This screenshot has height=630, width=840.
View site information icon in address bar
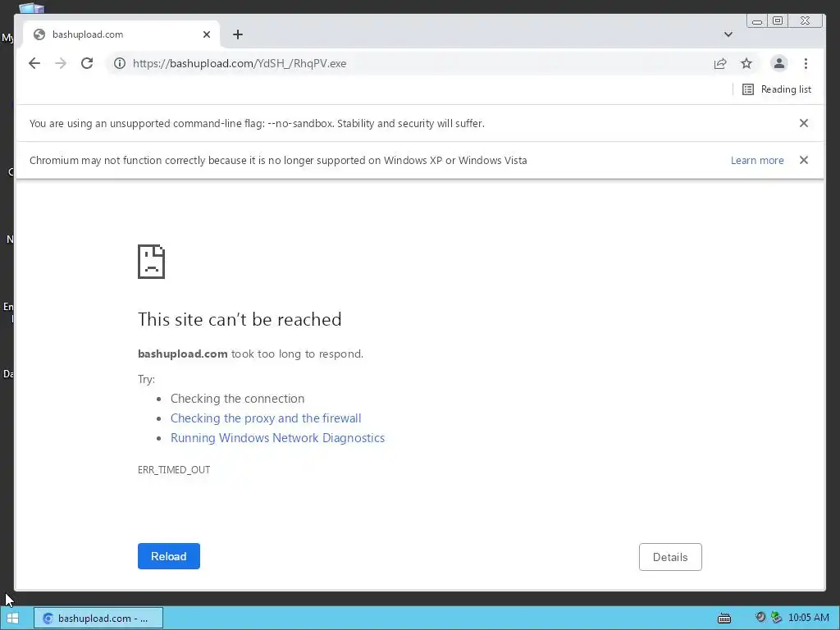(x=120, y=63)
